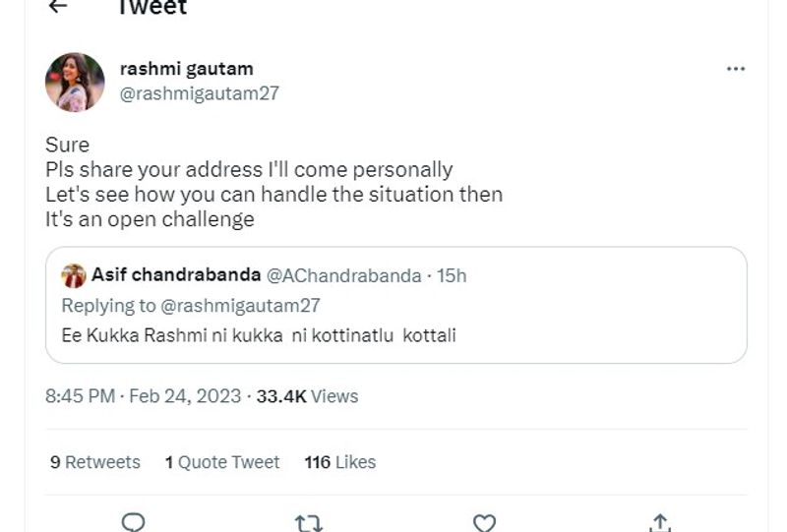
Task: Click the retweet arrows icon
Action: [309, 523]
